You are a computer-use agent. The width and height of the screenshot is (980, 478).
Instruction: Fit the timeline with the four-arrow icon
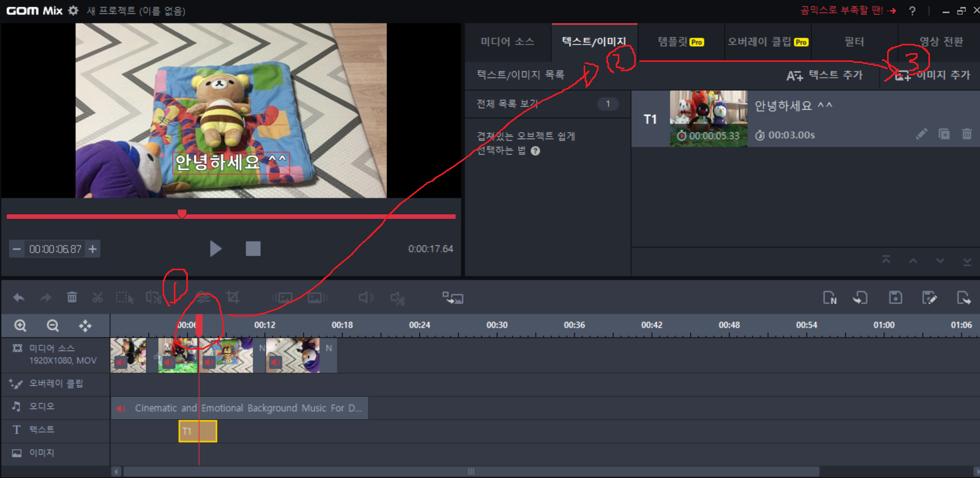pos(85,325)
